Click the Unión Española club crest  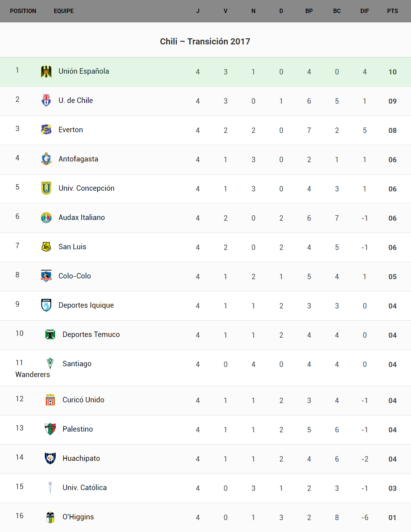click(x=46, y=72)
